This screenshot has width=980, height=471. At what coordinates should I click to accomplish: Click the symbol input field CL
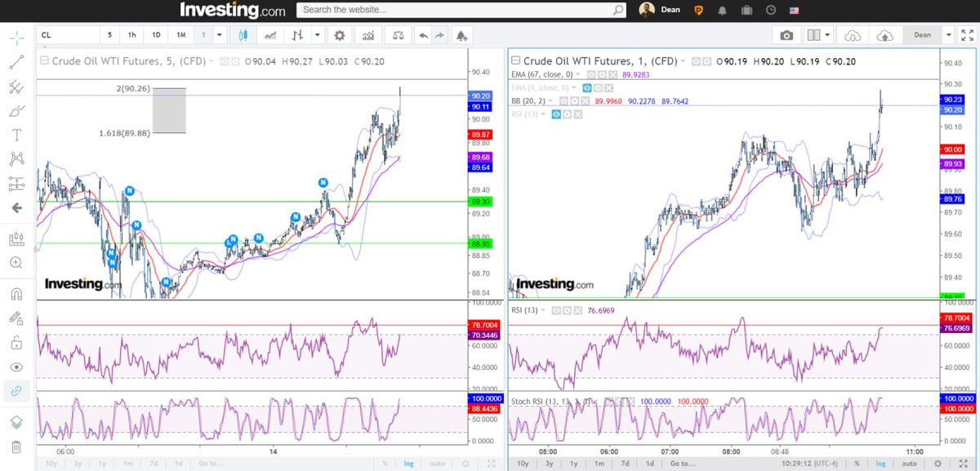[x=67, y=36]
